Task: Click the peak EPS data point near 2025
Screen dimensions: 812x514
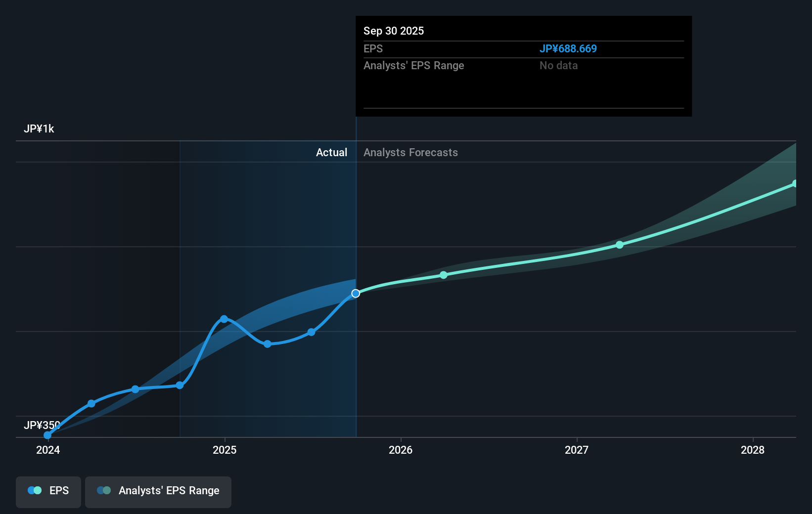Action: click(x=224, y=319)
